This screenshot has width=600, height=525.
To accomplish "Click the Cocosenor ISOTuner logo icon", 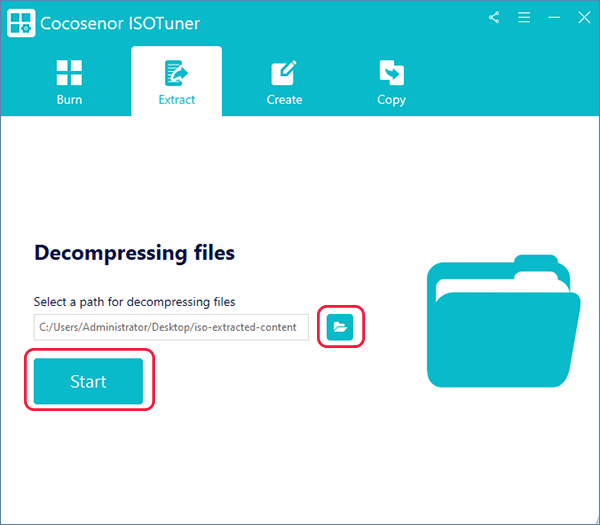I will point(21,23).
